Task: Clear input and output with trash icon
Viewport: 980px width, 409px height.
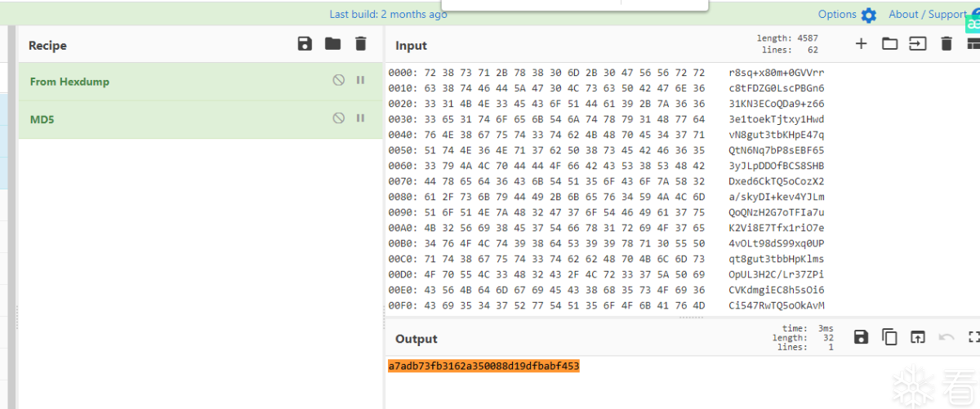Action: coord(947,44)
